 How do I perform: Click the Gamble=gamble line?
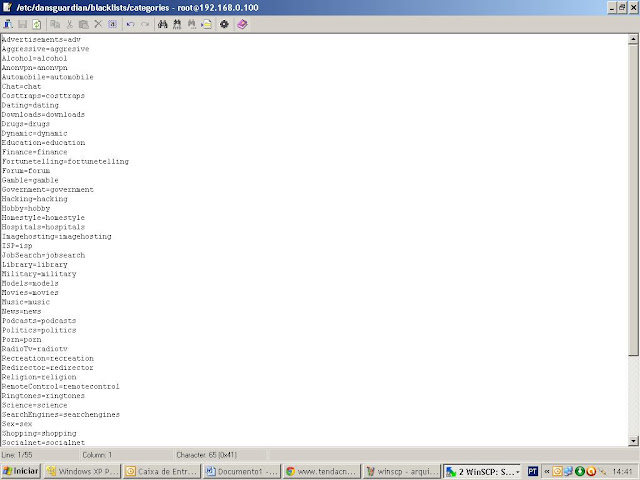[x=30, y=180]
